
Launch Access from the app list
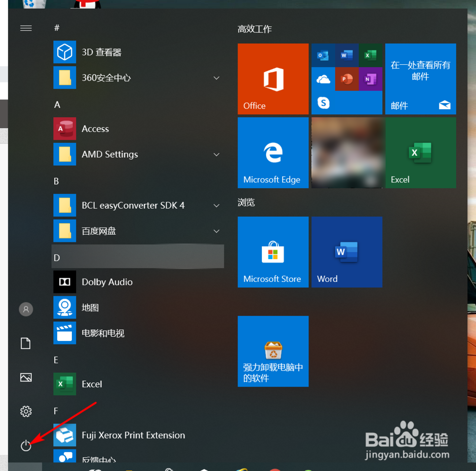coord(138,129)
